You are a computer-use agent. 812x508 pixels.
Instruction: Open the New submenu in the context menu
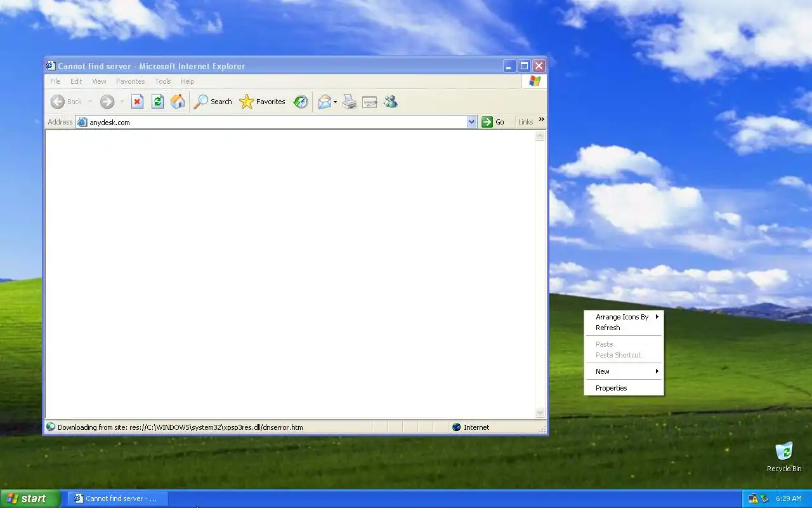point(624,371)
